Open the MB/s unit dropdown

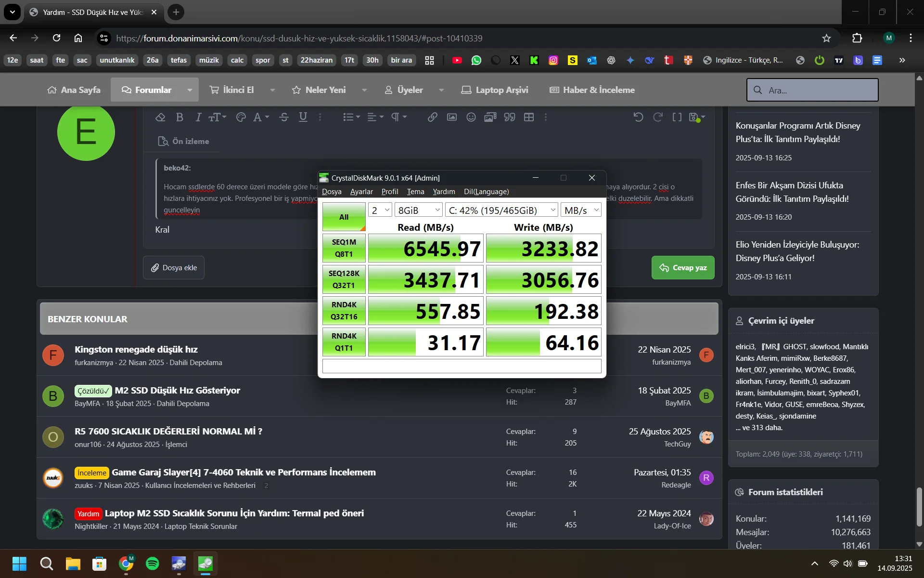pyautogui.click(x=581, y=210)
